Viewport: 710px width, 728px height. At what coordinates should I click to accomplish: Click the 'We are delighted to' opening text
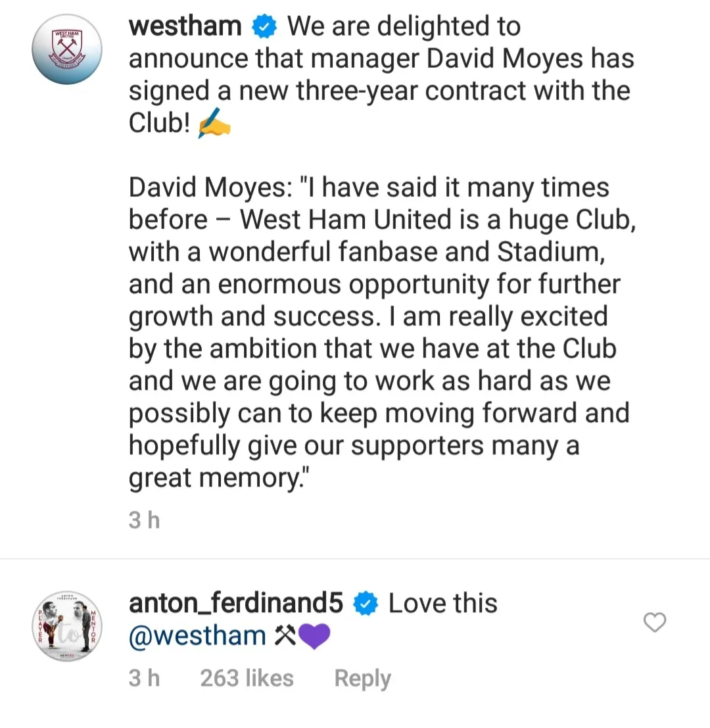pos(404,27)
